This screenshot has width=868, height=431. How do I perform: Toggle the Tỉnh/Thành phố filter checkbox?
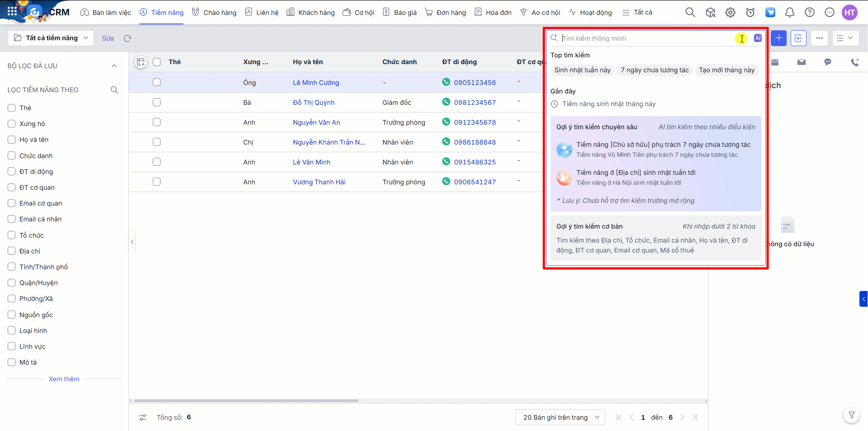tap(12, 267)
